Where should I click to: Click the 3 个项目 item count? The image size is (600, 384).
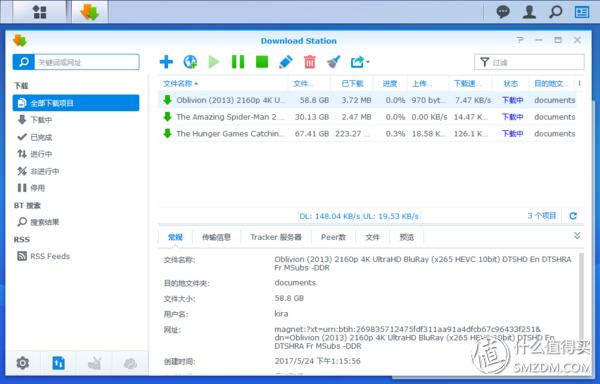tap(542, 215)
